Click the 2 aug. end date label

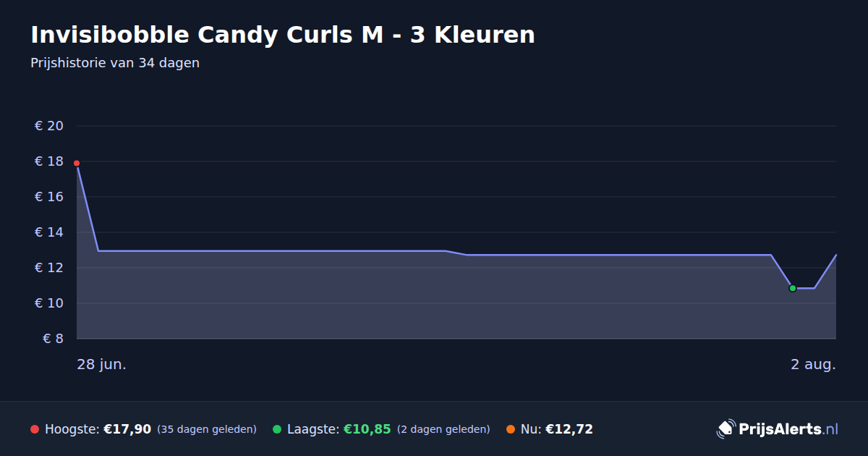tap(813, 364)
